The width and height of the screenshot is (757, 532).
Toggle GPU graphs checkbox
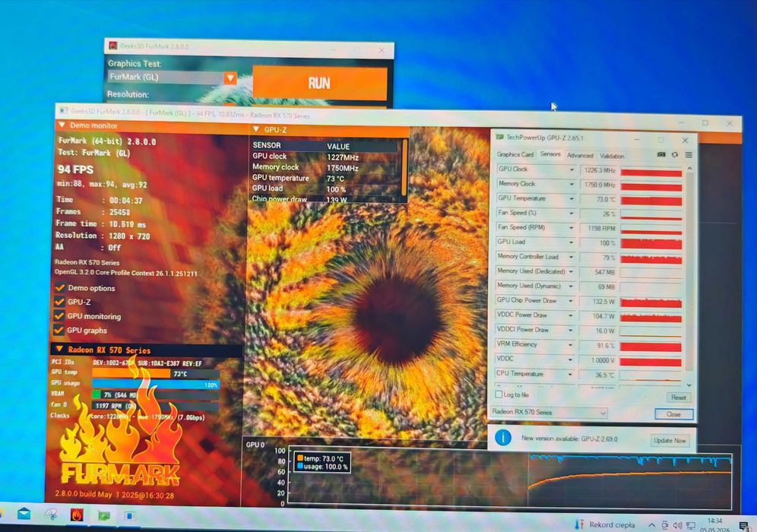[x=59, y=330]
